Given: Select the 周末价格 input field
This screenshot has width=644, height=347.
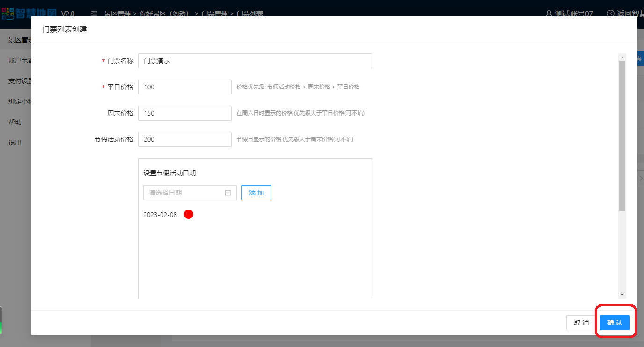Looking at the screenshot, I should click(184, 113).
